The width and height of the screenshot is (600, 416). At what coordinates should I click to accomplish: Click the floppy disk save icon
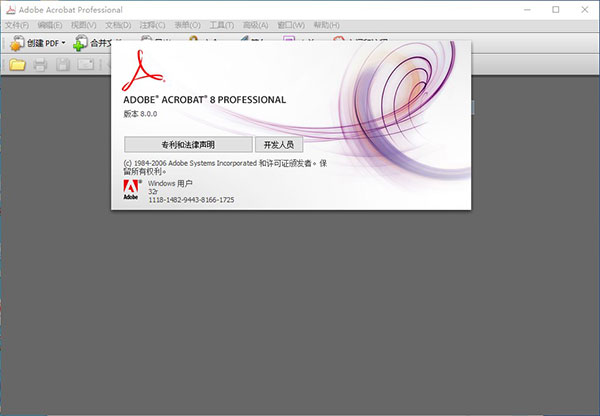(x=63, y=65)
